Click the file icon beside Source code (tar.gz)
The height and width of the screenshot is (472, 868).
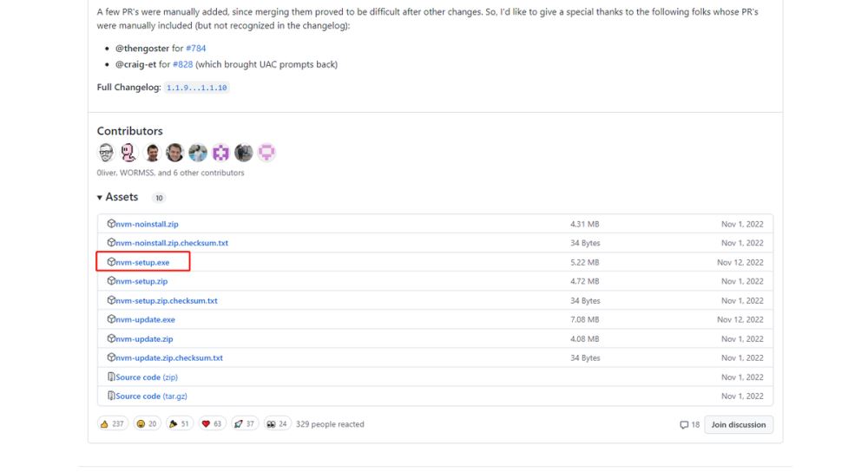coord(111,397)
